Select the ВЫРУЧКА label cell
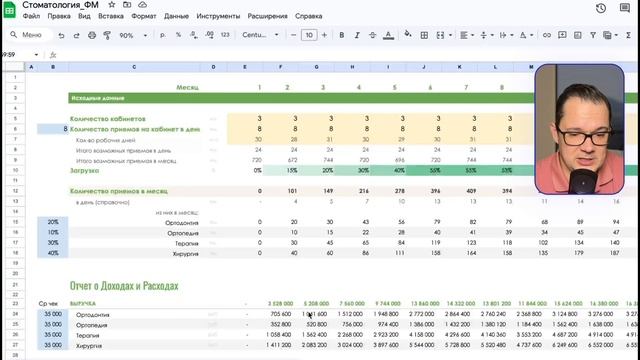 (83, 304)
